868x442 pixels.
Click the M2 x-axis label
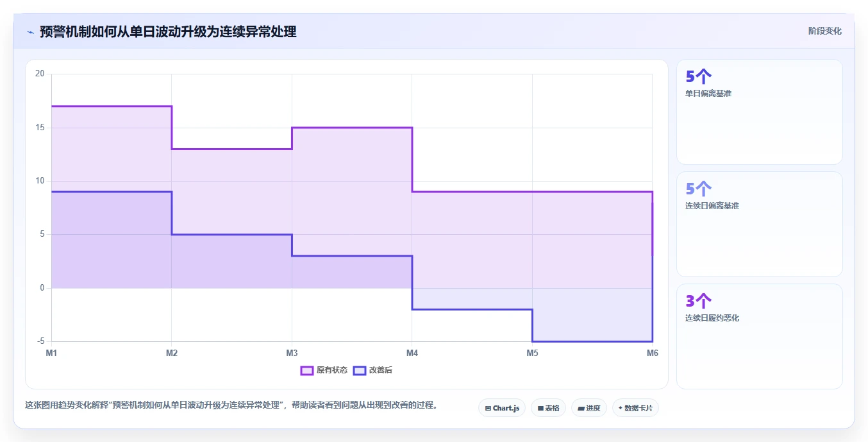[x=172, y=353]
